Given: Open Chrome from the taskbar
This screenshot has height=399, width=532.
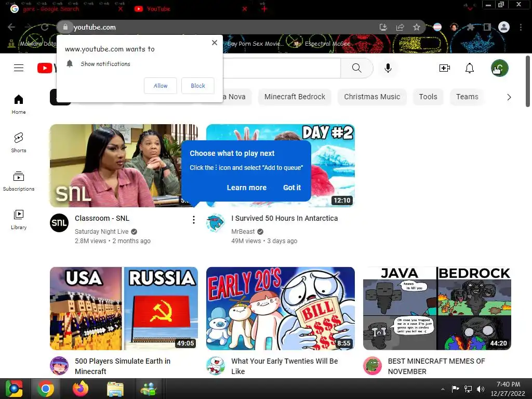Looking at the screenshot, I should pos(46,389).
